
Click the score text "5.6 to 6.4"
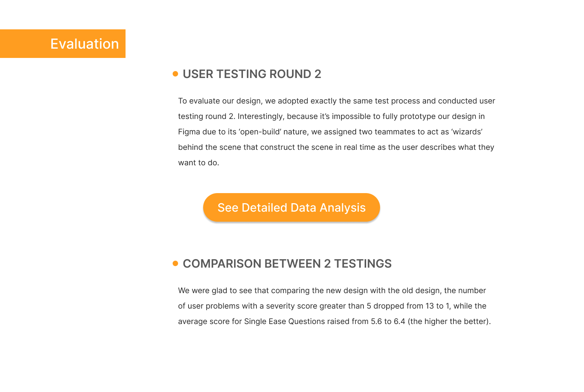pyautogui.click(x=388, y=321)
